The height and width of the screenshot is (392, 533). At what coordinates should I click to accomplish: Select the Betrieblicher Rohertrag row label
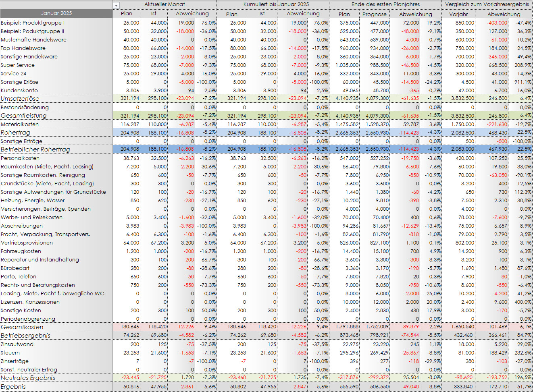point(35,149)
